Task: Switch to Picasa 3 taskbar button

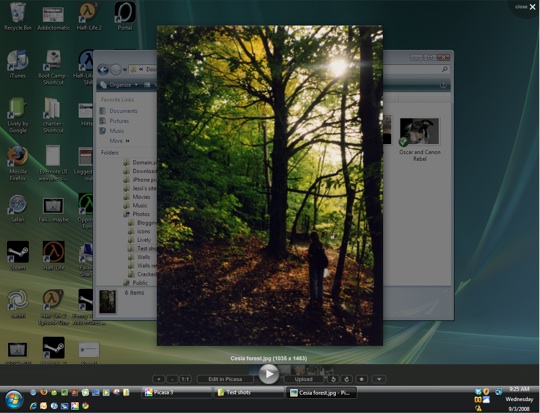Action: point(176,393)
